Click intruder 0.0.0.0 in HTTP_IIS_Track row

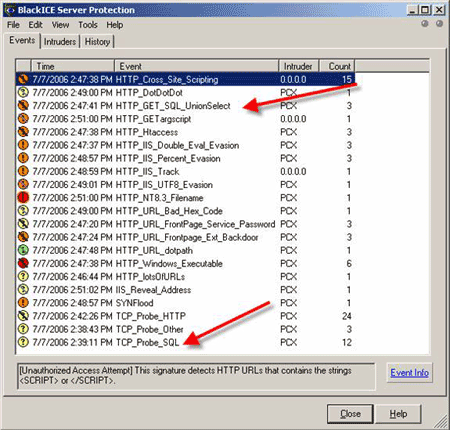pyautogui.click(x=293, y=172)
